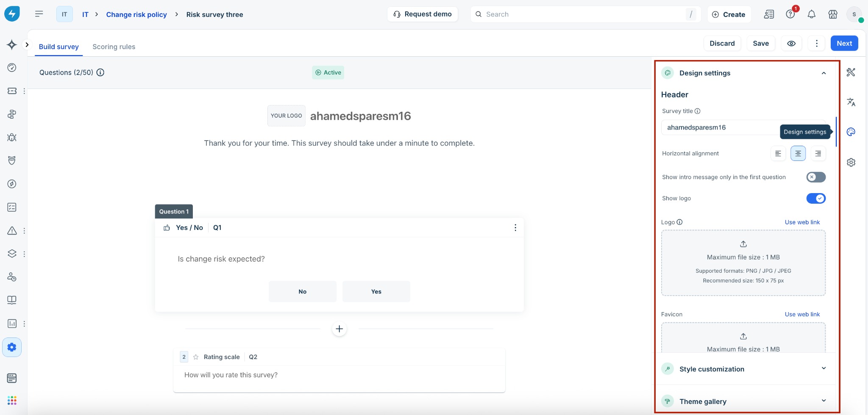Add question with the plus icon
Screen dimensions: 868x415
pos(339,329)
